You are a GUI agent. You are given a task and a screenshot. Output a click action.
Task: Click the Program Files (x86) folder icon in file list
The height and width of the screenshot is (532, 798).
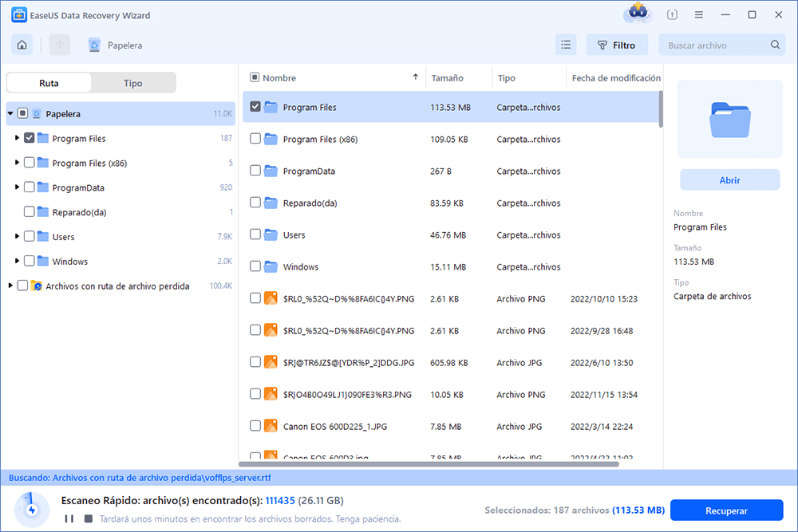[271, 139]
